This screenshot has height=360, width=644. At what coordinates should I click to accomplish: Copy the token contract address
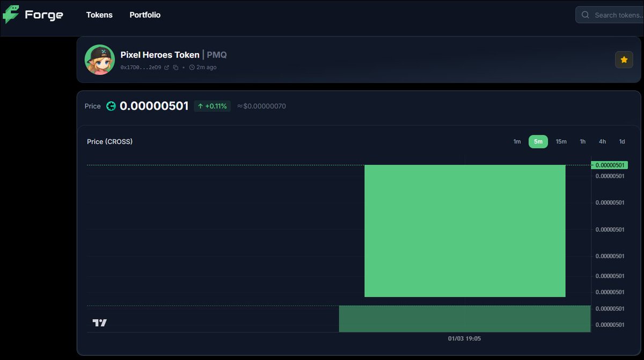(176, 67)
